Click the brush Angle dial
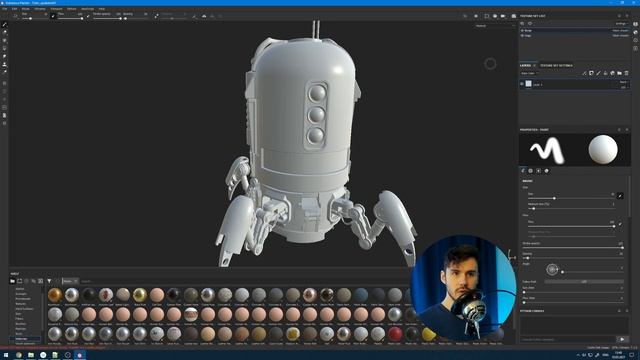The image size is (640, 360). [552, 269]
